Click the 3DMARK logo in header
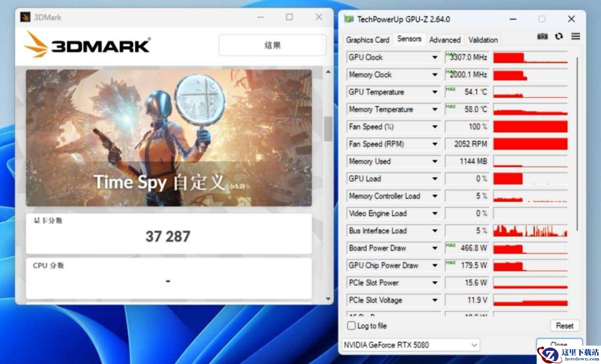This screenshot has height=364, width=601. pyautogui.click(x=87, y=45)
